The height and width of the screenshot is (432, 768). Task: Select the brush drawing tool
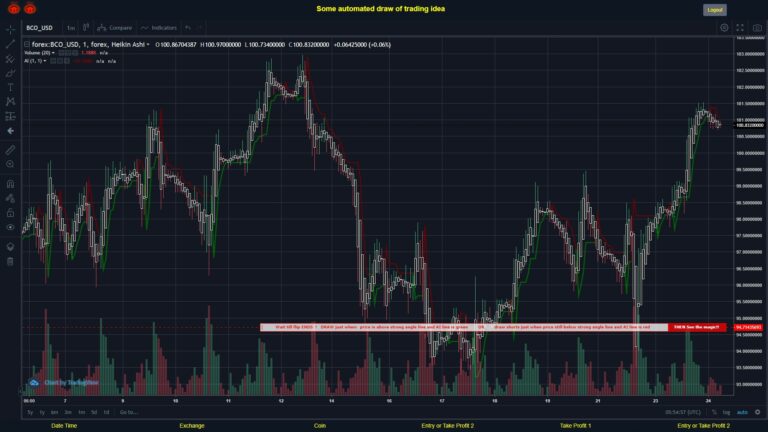tap(10, 73)
